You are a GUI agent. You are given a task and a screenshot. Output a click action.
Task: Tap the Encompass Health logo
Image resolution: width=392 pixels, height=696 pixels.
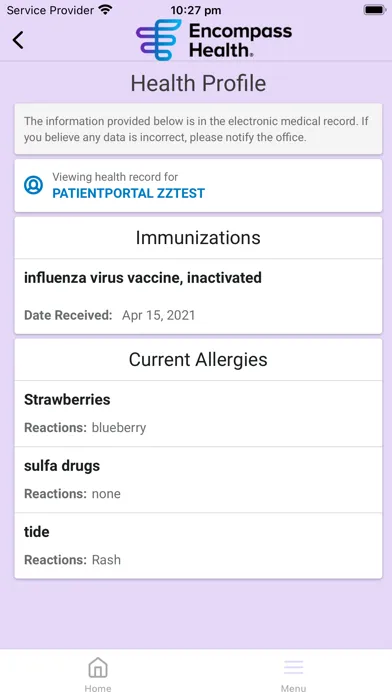click(214, 40)
